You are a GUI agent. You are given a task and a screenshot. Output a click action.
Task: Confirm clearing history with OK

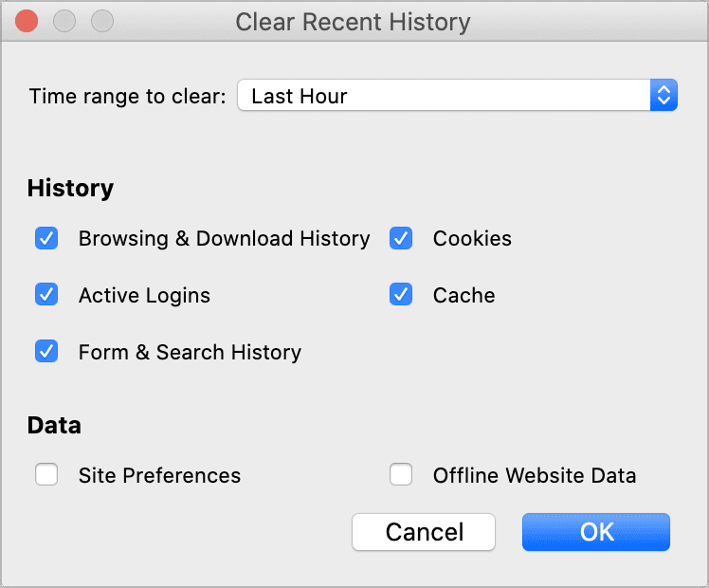coord(596,532)
